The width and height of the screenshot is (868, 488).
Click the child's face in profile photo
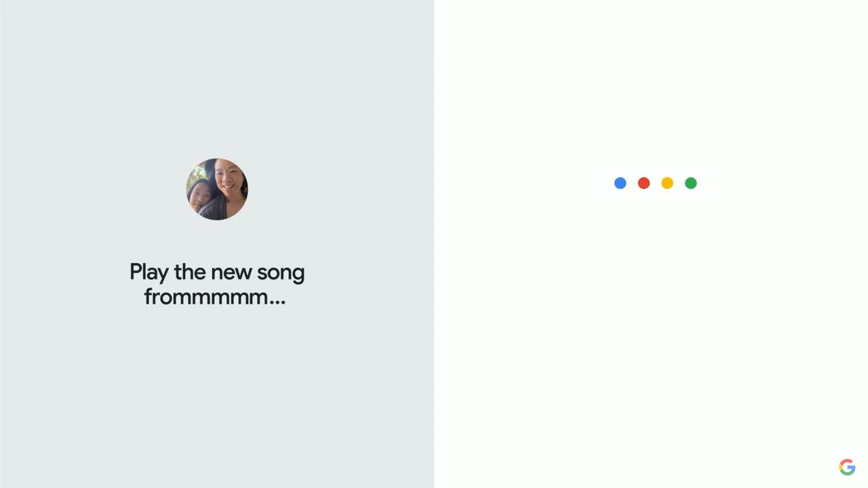click(201, 195)
